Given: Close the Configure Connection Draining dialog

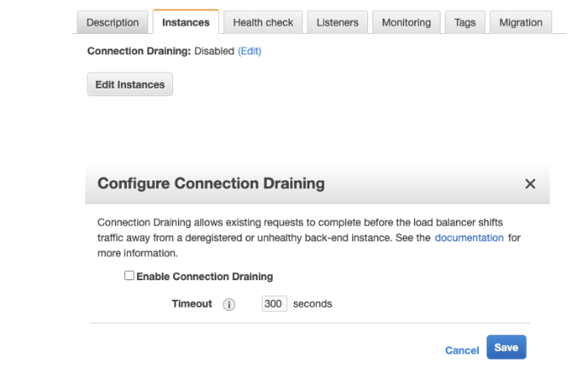Looking at the screenshot, I should 530,184.
